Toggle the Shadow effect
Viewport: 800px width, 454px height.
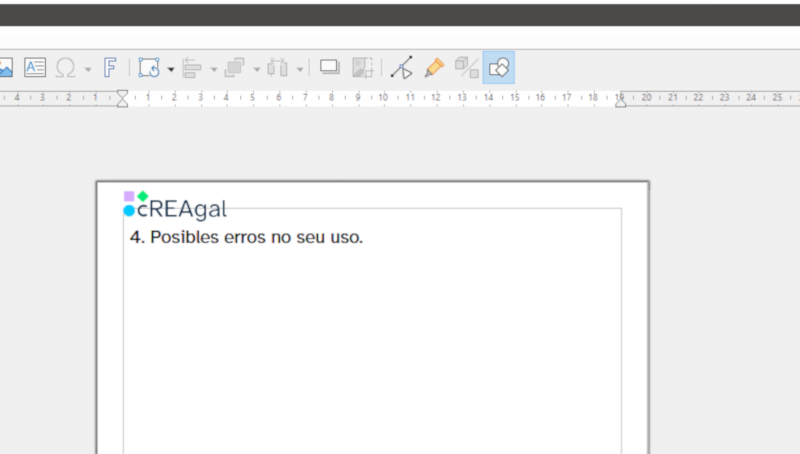pos(329,68)
